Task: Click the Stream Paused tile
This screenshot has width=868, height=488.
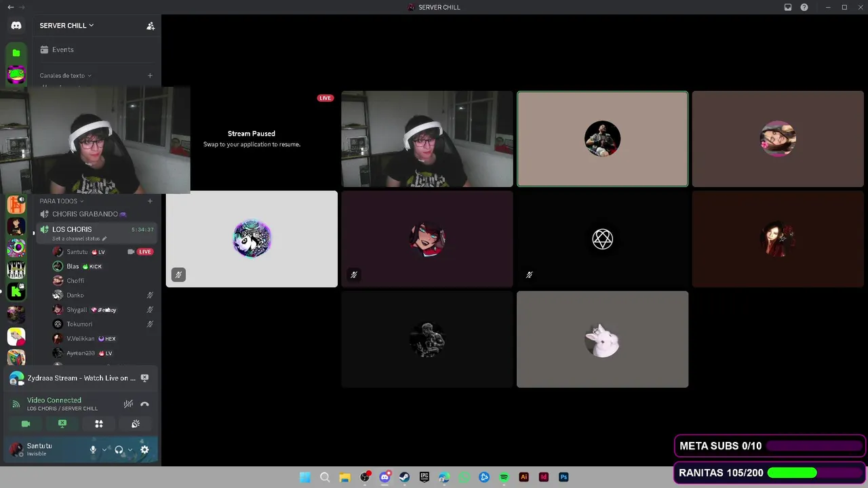Action: [x=252, y=139]
